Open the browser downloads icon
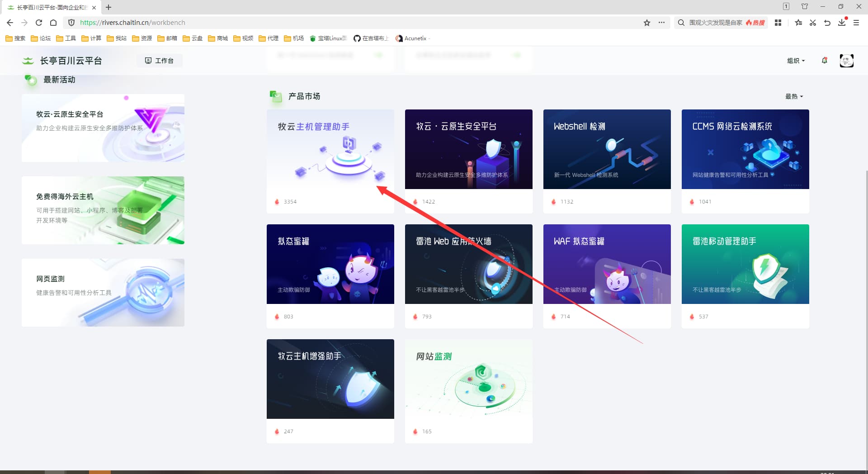 tap(842, 23)
